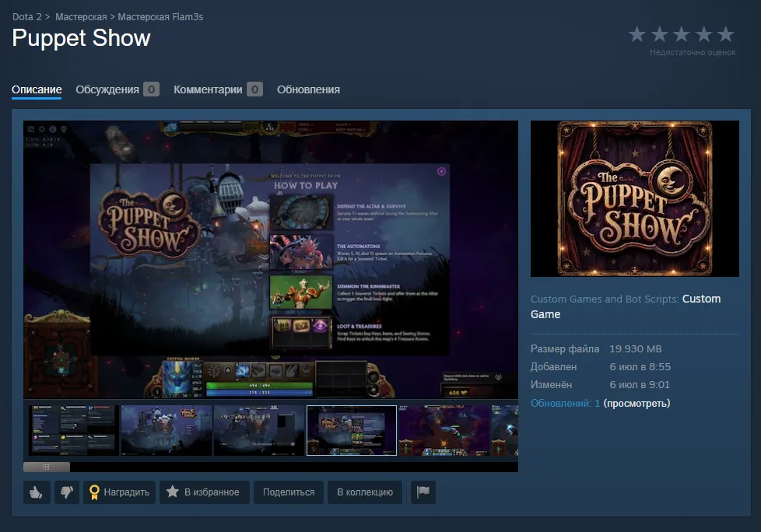Image resolution: width=761 pixels, height=532 pixels.
Task: Click the (просмотреть) updates link
Action: point(637,403)
